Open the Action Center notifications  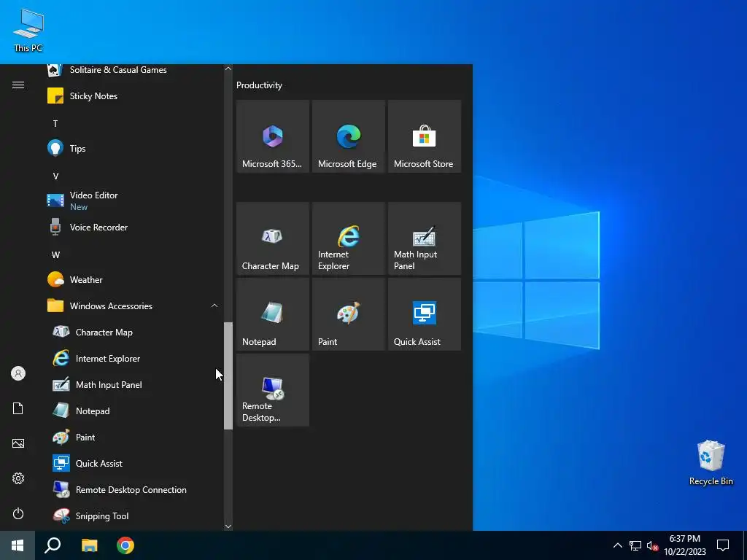tap(723, 545)
